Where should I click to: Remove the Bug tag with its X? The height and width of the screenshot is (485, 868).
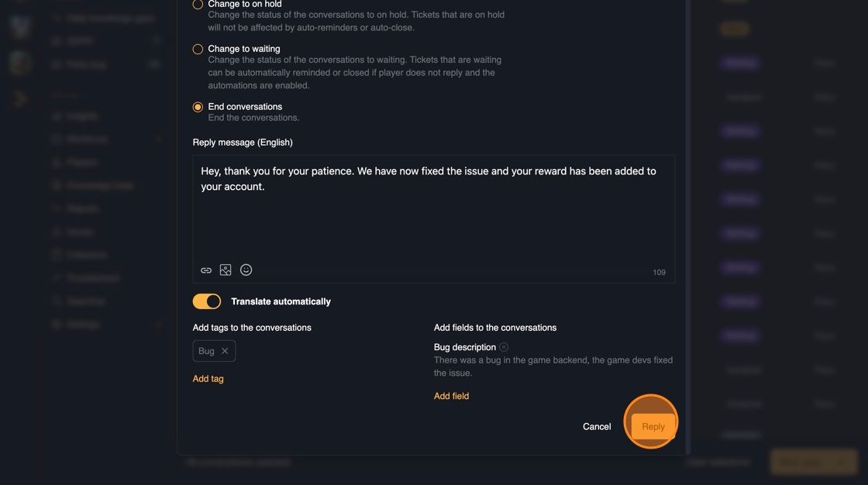[x=225, y=351]
